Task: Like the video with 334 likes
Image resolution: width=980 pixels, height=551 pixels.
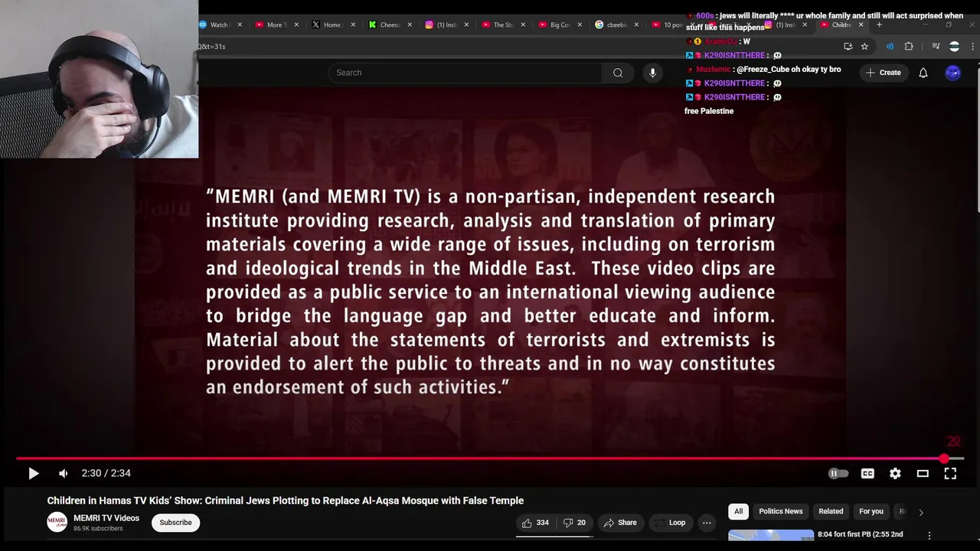Action: click(x=535, y=523)
